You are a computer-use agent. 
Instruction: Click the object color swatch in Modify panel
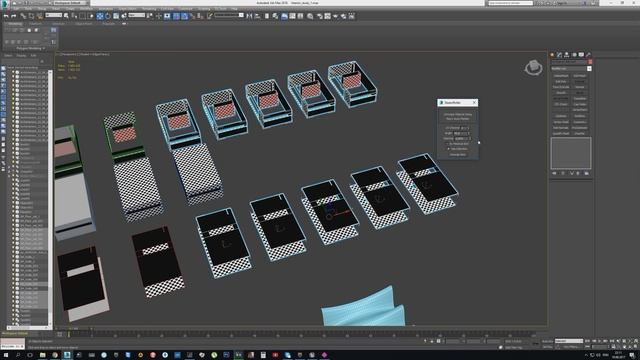click(x=590, y=62)
